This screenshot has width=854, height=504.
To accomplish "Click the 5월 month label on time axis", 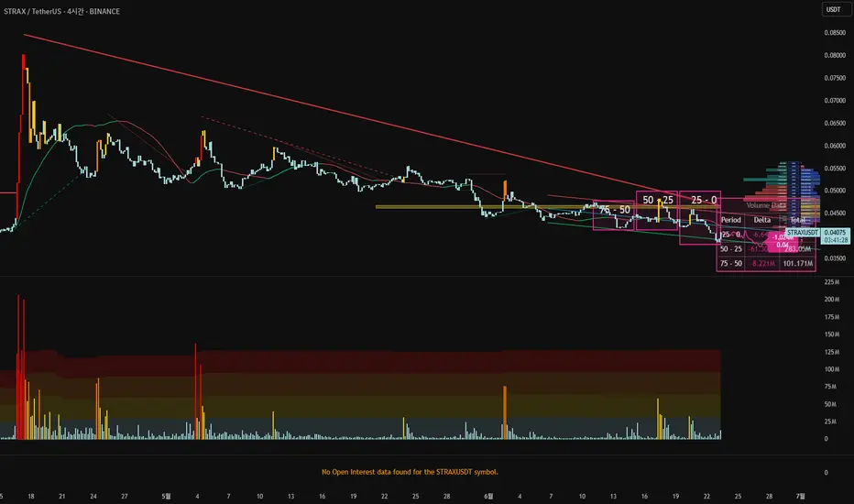I will coord(166,497).
